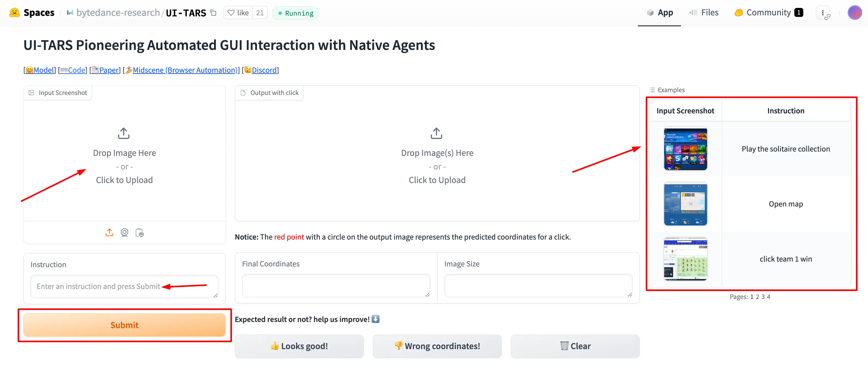Image resolution: width=868 pixels, height=366 pixels.
Task: Submit the instruction form
Action: [x=124, y=325]
